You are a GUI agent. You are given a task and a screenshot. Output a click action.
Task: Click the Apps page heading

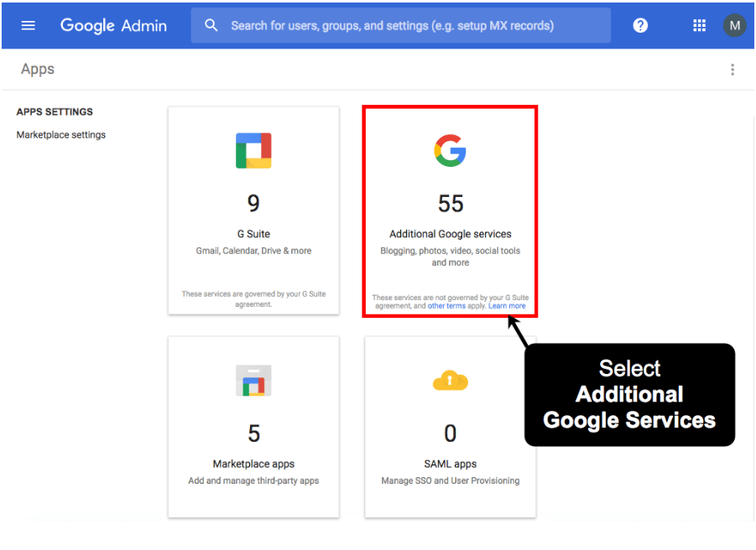click(38, 70)
